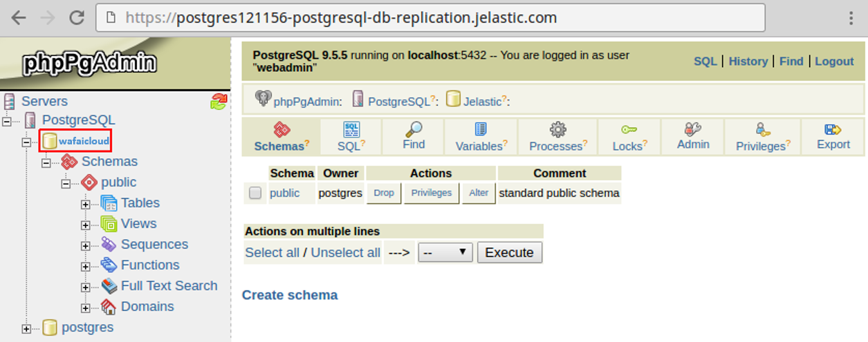This screenshot has height=342, width=868.
Task: Reload the page with the refresh icon
Action: coord(77,17)
